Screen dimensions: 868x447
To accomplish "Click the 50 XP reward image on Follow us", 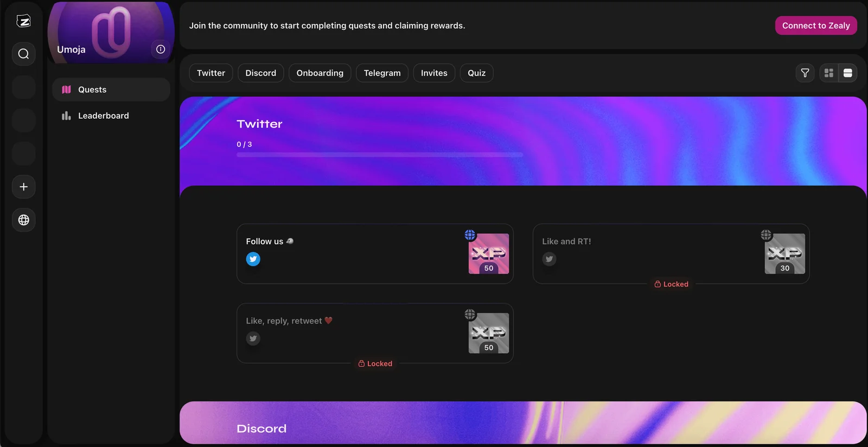I will point(489,254).
